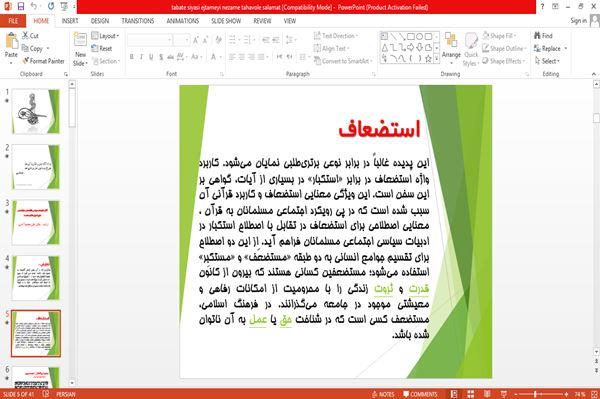Select slide 3 thumbnail
The height and width of the screenshot is (399, 600).
36,222
